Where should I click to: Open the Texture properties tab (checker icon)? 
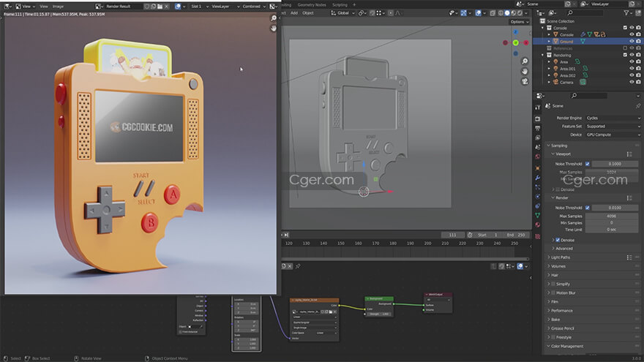538,236
